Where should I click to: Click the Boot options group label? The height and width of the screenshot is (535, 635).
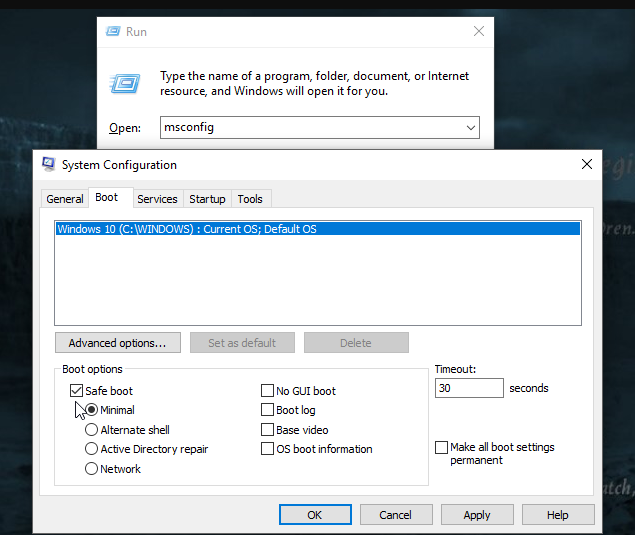coord(92,369)
